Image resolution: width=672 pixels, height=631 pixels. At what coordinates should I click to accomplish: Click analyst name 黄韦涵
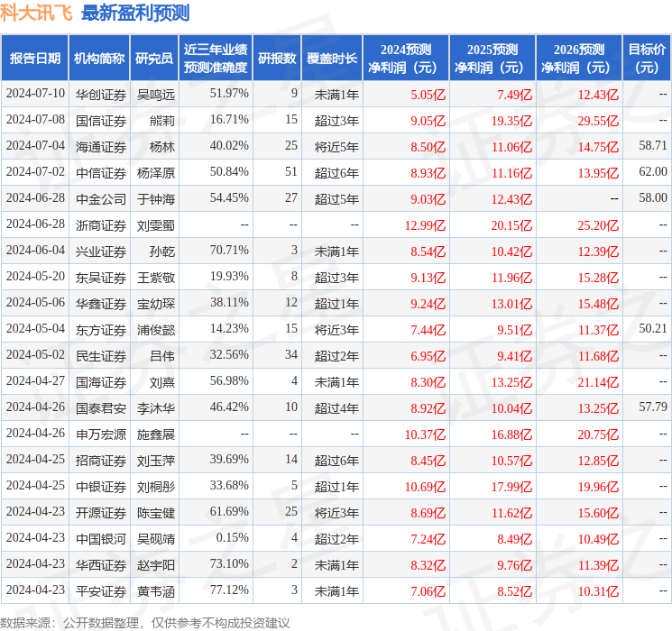pyautogui.click(x=156, y=591)
